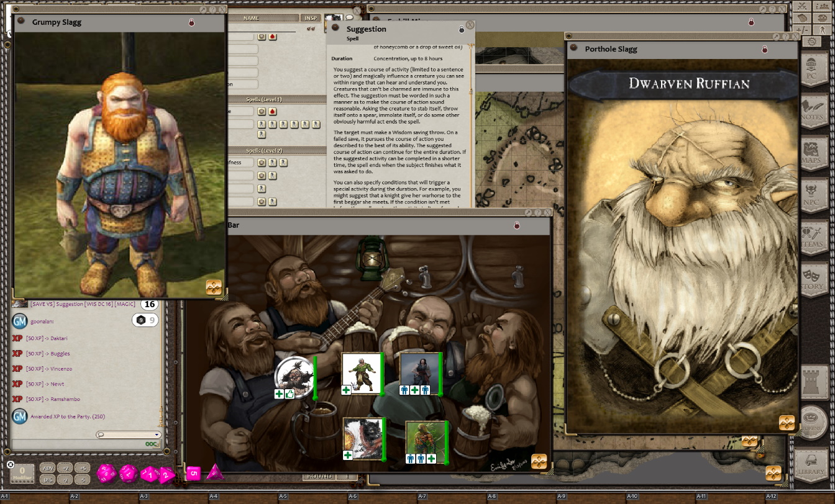Click the black d20 result icon in chat
835x504 pixels.
click(x=140, y=320)
